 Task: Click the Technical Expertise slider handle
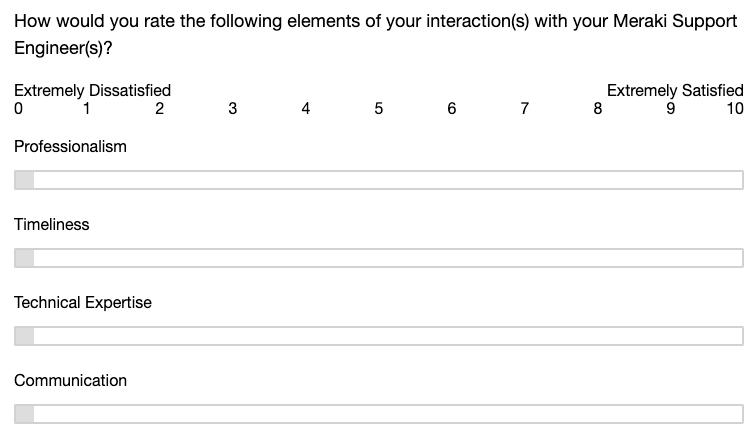tap(24, 336)
